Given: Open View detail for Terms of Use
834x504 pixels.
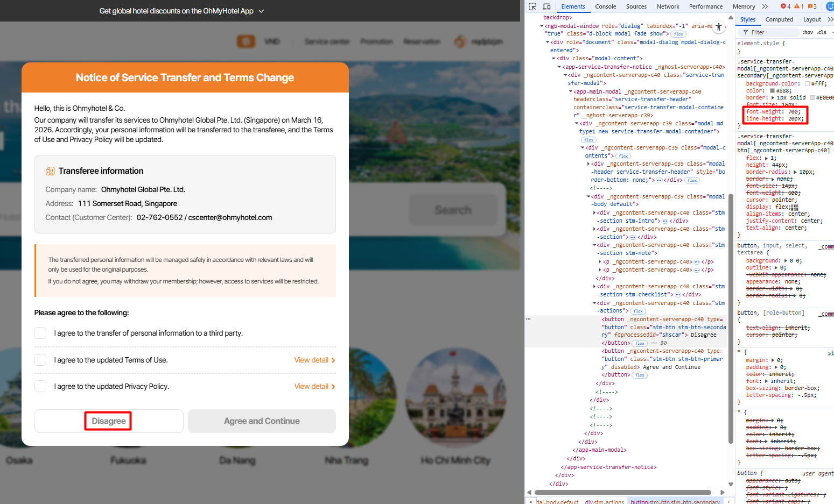Looking at the screenshot, I should tap(314, 360).
